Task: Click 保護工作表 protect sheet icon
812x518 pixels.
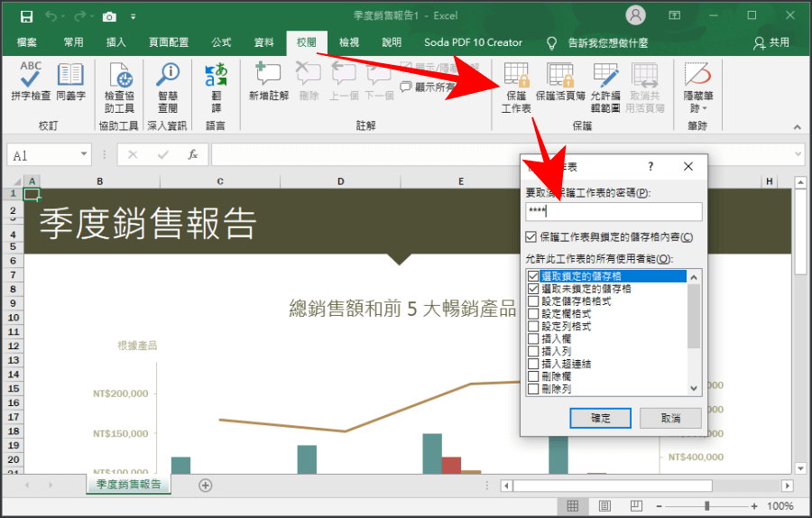Action: pos(516,87)
